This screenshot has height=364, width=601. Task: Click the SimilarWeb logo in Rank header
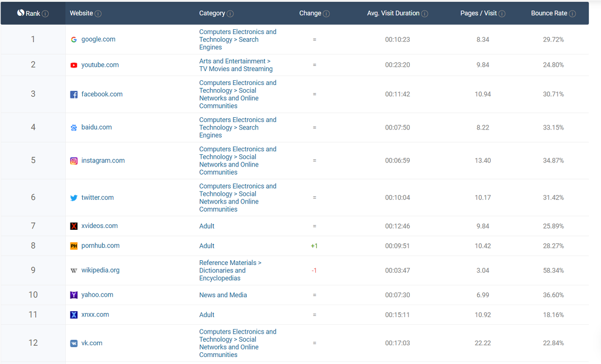coord(21,13)
